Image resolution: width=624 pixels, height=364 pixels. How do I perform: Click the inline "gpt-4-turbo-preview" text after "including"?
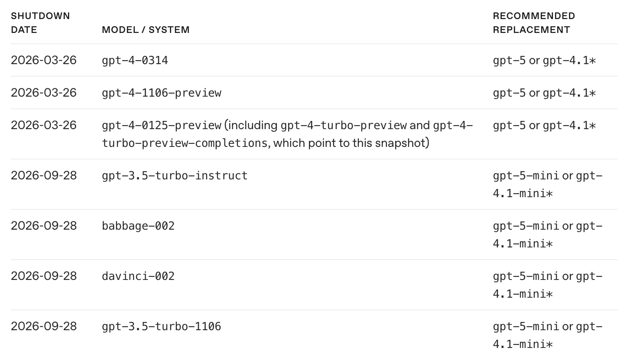tap(343, 125)
